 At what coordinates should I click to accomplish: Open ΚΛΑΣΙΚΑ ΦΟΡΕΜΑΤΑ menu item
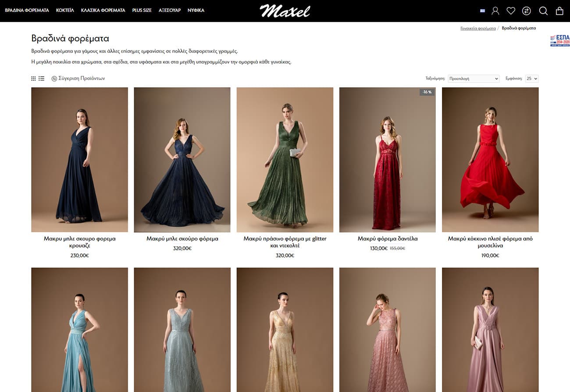103,10
